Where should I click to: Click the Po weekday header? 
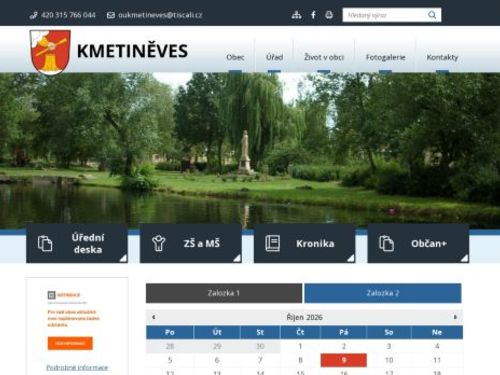pyautogui.click(x=170, y=332)
